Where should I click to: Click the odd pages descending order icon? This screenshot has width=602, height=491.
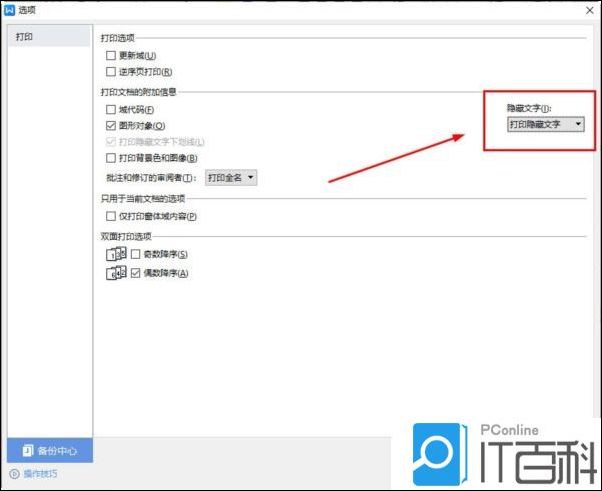(x=116, y=254)
